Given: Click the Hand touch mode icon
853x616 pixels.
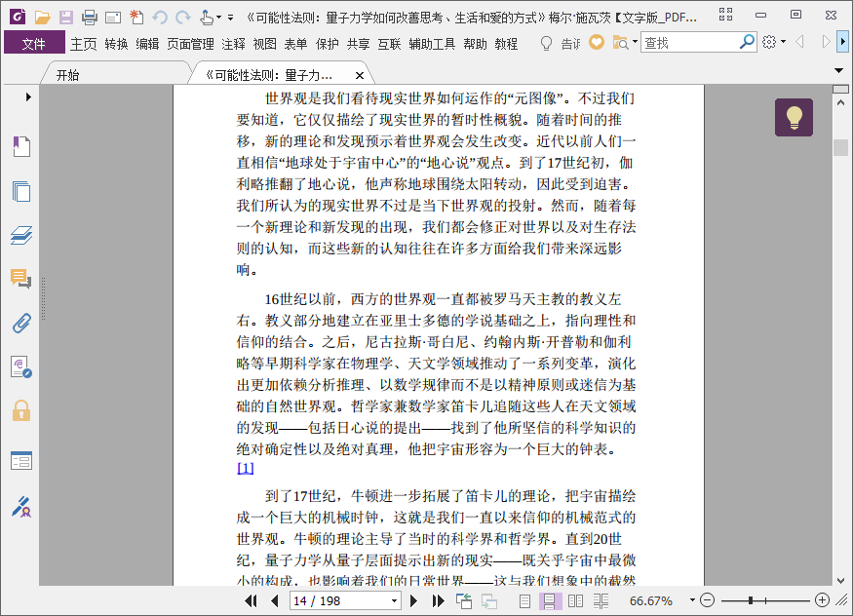Looking at the screenshot, I should coord(206,18).
